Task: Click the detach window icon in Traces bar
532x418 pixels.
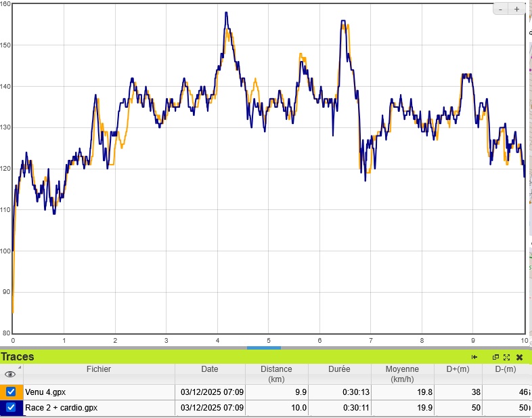Action: 495,357
